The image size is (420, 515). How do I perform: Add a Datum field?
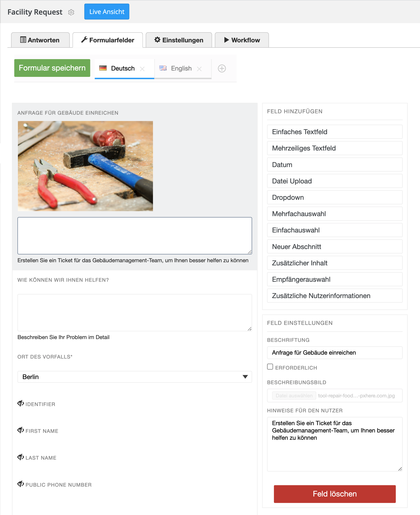(x=335, y=165)
